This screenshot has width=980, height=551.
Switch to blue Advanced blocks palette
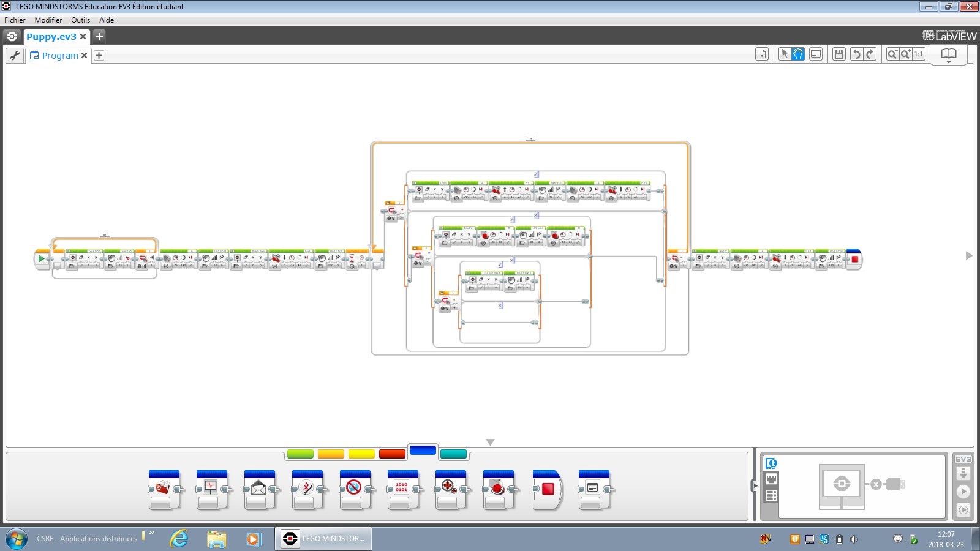coord(423,451)
